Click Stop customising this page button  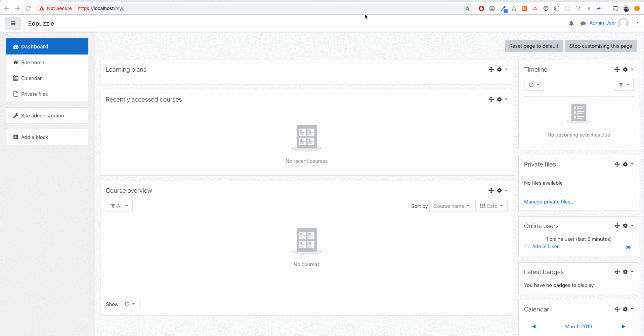[601, 46]
